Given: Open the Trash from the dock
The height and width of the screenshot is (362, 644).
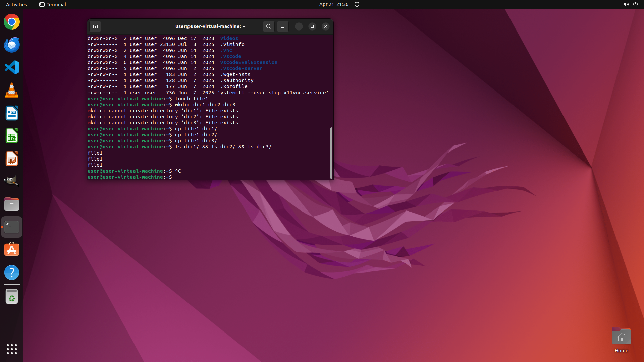Looking at the screenshot, I should point(12,297).
